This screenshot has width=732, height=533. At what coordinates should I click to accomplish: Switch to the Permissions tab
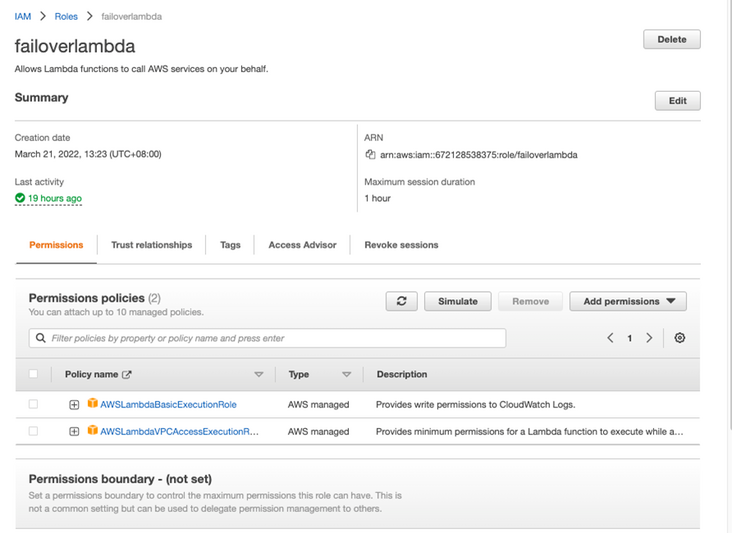[56, 245]
